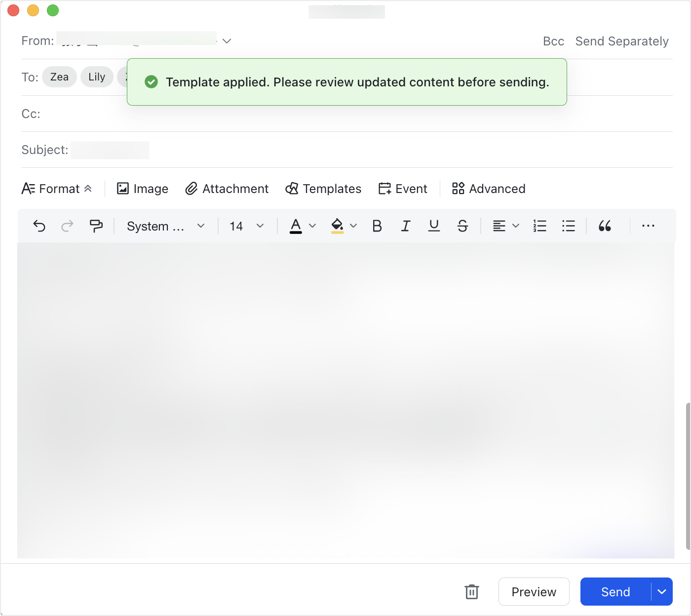
Task: Click the Bcc link
Action: [553, 41]
